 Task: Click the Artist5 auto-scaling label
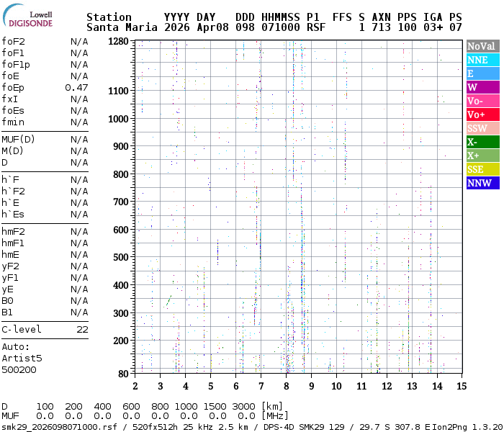[x=22, y=358]
